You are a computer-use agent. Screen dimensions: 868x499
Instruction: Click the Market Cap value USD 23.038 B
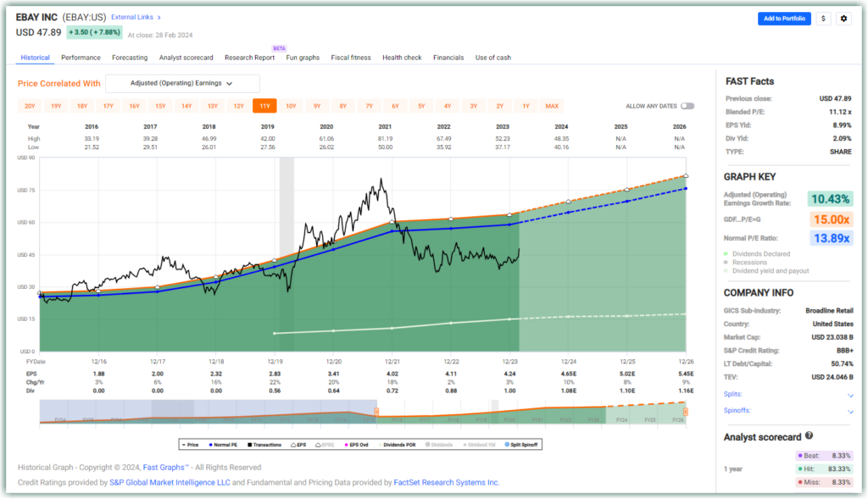(832, 337)
